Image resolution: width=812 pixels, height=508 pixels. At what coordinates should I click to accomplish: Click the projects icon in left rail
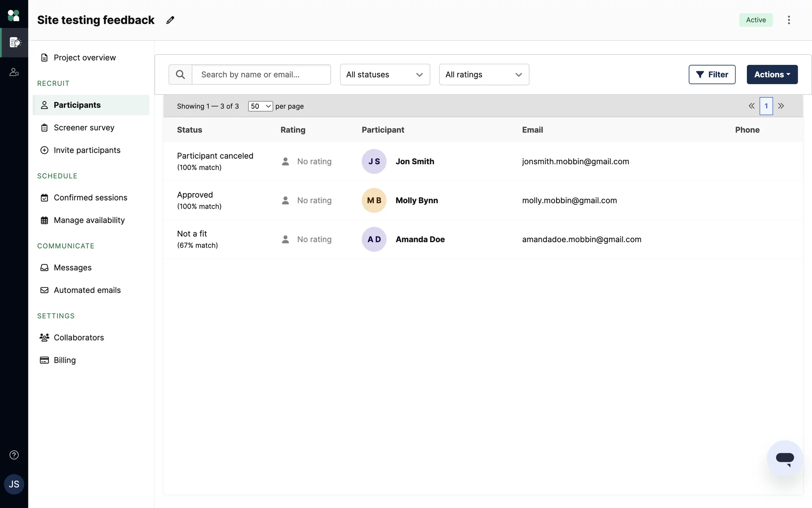pyautogui.click(x=15, y=42)
